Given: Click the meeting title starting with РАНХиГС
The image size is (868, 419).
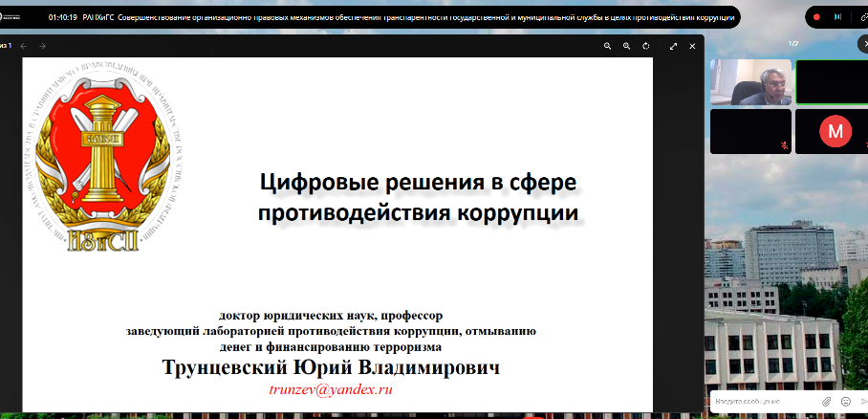Looking at the screenshot, I should pyautogui.click(x=408, y=17).
